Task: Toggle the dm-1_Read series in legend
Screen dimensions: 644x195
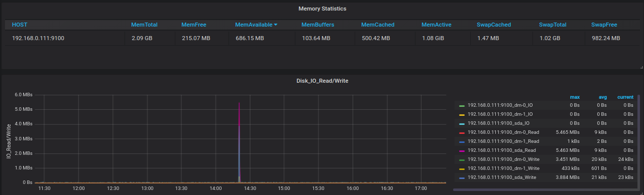Action: (x=503, y=141)
